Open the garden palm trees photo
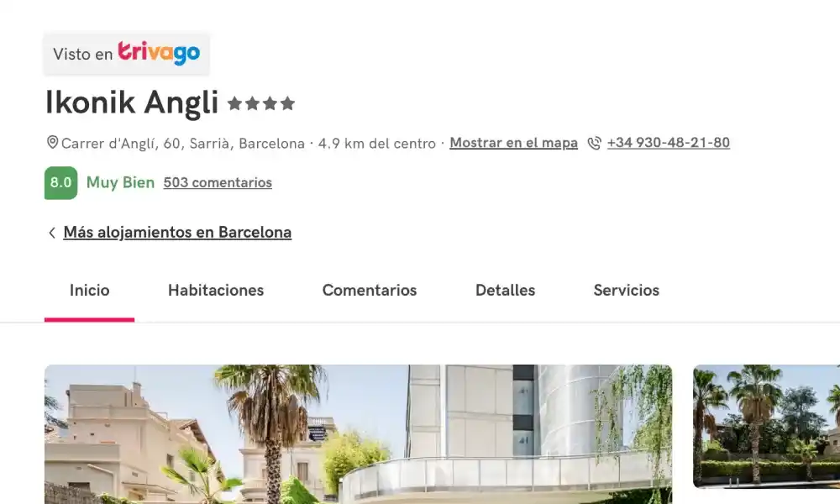840x504 pixels. (766, 427)
